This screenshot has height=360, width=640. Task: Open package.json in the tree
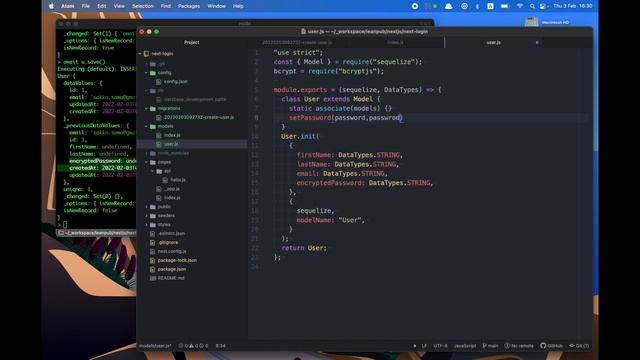172,269
